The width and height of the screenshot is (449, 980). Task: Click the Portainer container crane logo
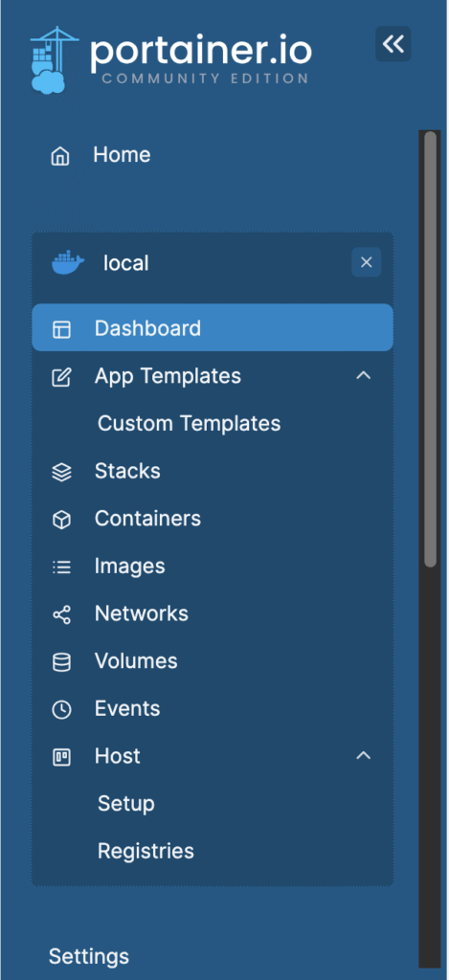tap(55, 59)
